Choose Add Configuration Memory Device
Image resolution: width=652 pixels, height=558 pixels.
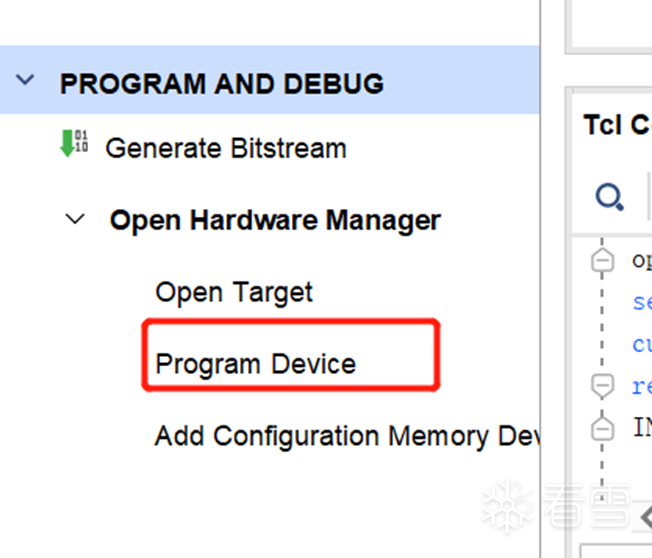pos(346,436)
